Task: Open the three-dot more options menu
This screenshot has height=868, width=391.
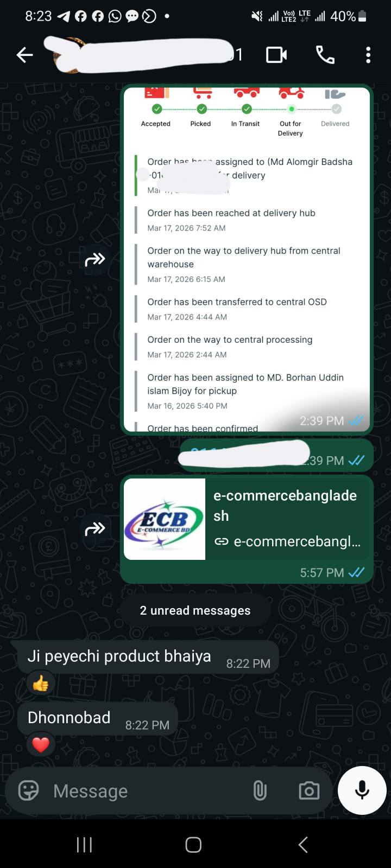Action: click(x=368, y=55)
